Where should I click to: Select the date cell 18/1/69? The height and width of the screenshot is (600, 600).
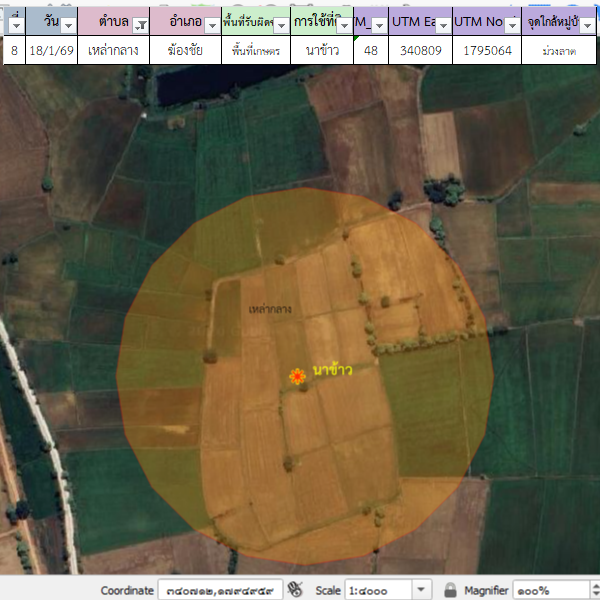tap(50, 50)
